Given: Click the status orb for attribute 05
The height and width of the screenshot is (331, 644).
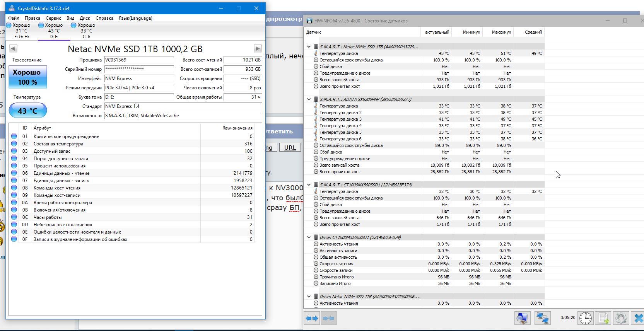Looking at the screenshot, I should [x=14, y=166].
